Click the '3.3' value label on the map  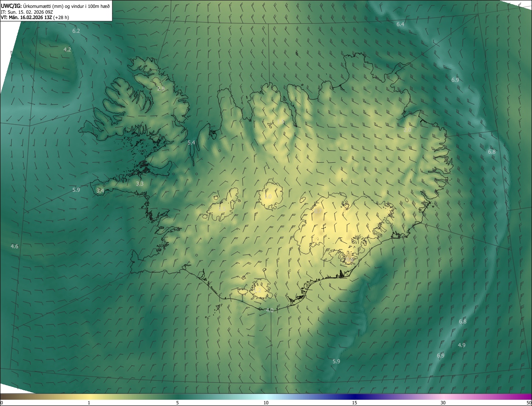click(140, 183)
